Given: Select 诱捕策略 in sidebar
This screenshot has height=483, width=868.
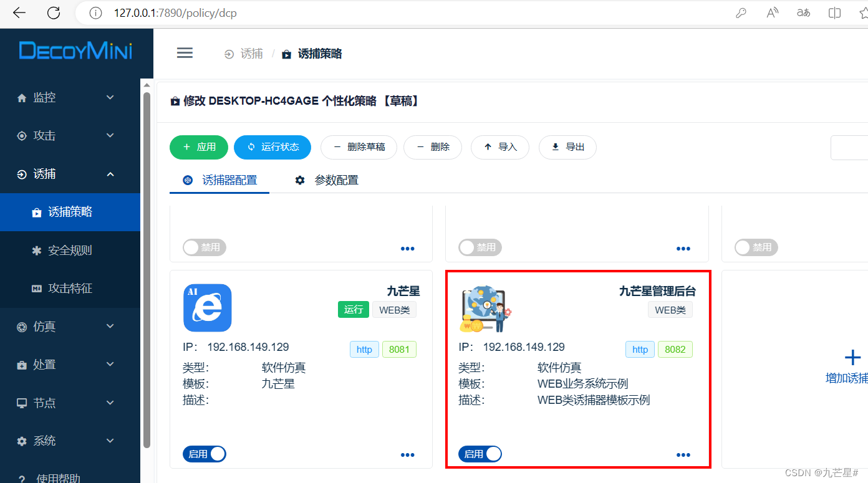Looking at the screenshot, I should [70, 212].
